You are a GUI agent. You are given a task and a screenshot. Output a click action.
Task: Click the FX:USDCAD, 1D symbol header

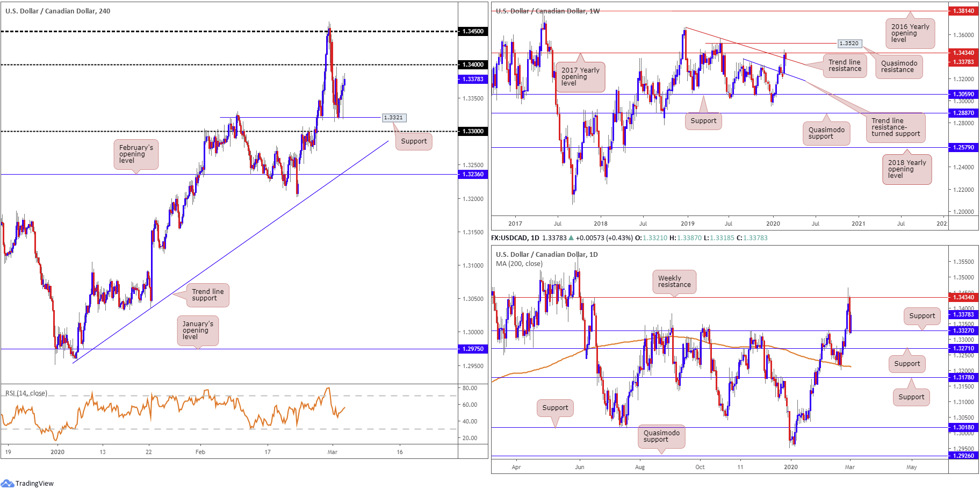515,238
